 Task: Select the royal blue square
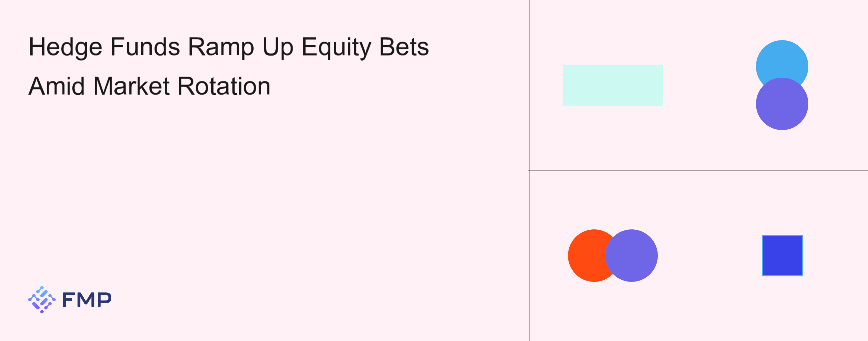tap(782, 256)
